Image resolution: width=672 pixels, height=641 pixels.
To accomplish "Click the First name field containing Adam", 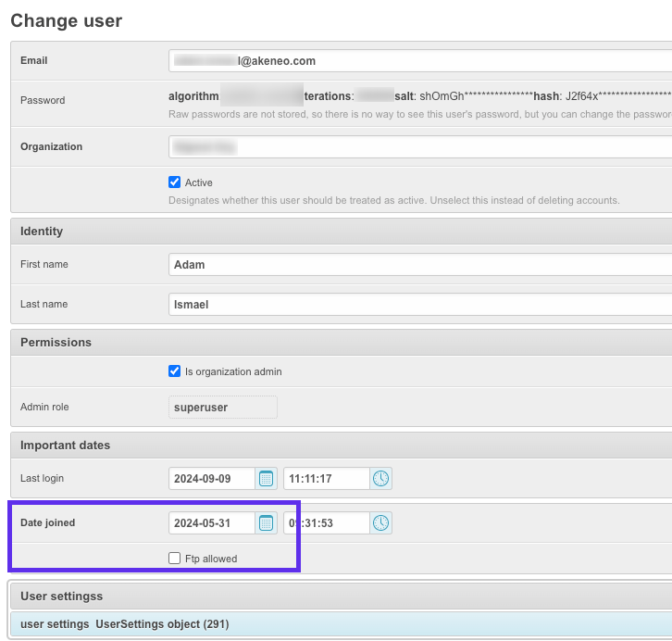I will point(420,265).
